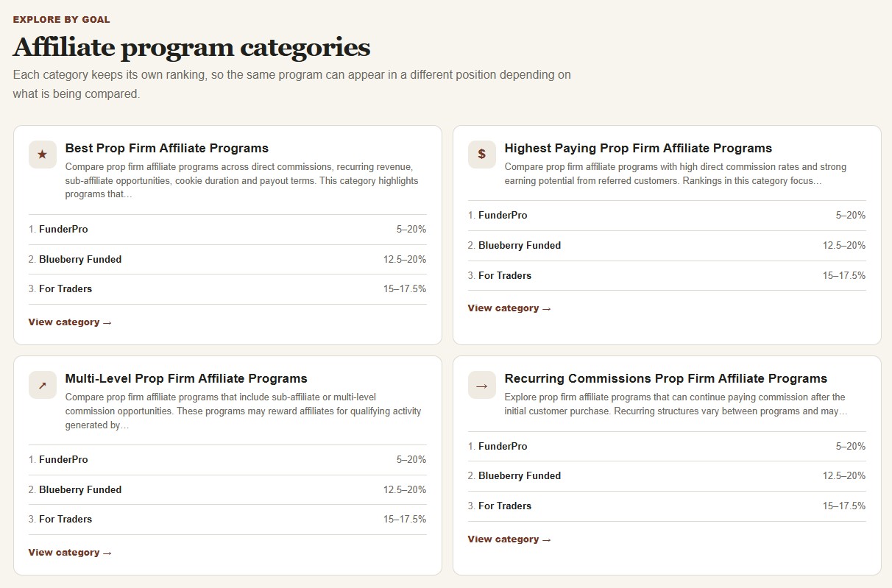
Task: Click the dollar icon of Highest Paying card
Action: (482, 155)
